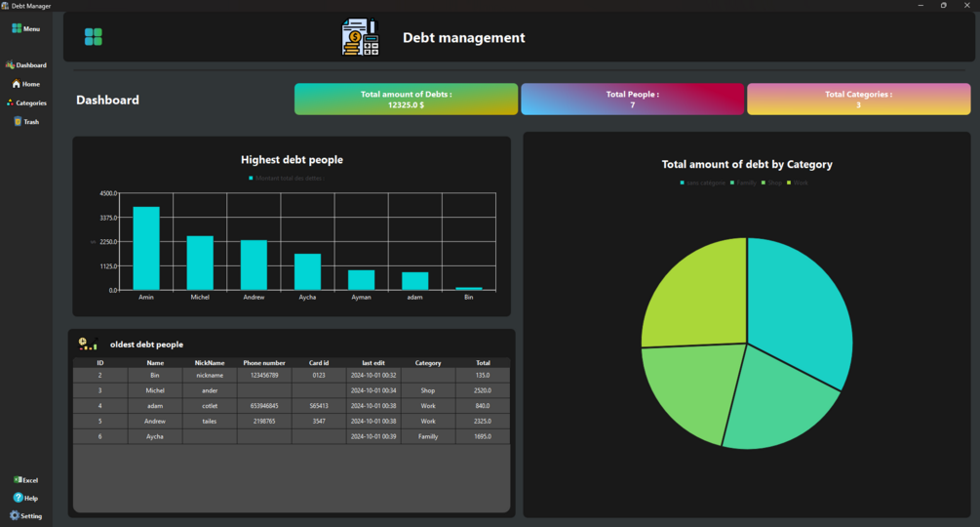Open the Menu in the sidebar
Image resolution: width=980 pixels, height=527 pixels.
[x=25, y=28]
